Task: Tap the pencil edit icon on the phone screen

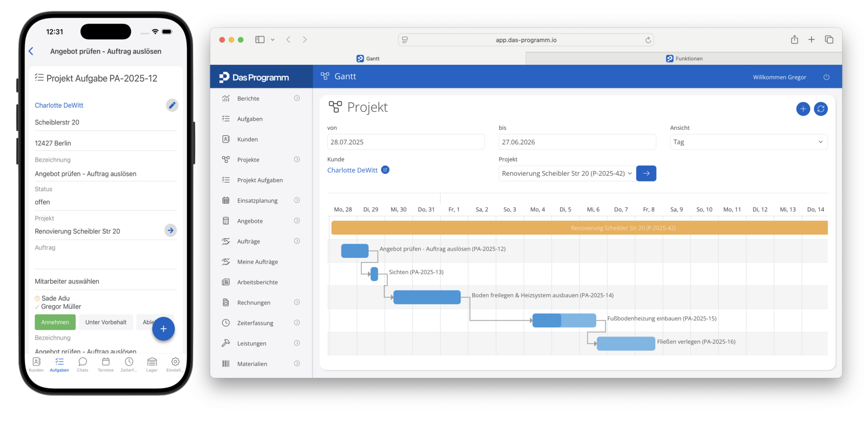Action: [172, 105]
